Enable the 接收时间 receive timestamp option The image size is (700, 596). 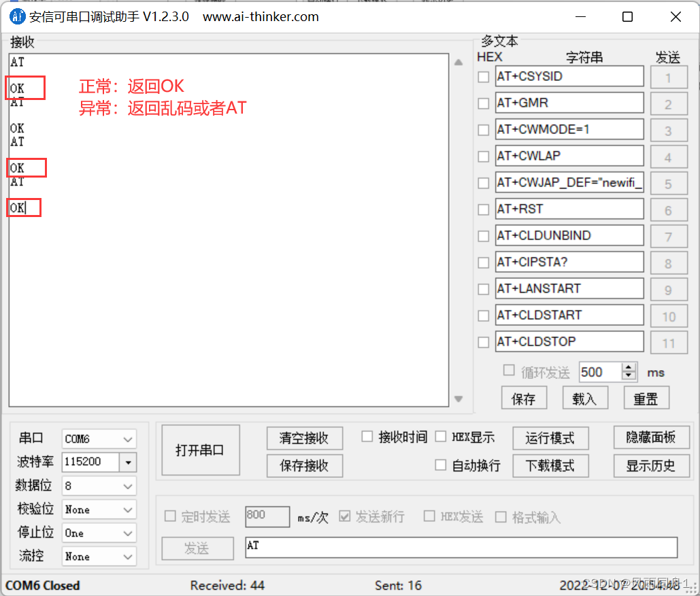click(x=367, y=437)
